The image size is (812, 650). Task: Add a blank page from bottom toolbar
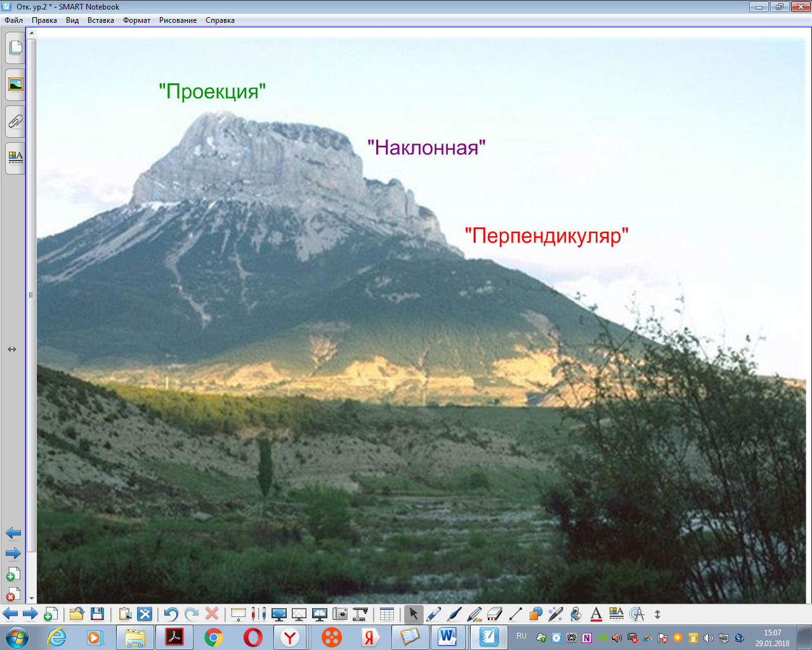point(51,614)
